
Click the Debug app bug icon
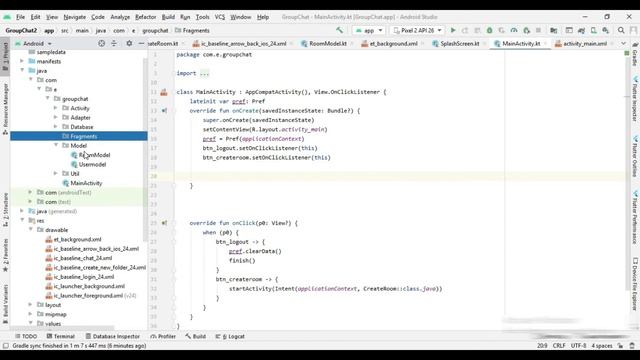click(x=489, y=30)
